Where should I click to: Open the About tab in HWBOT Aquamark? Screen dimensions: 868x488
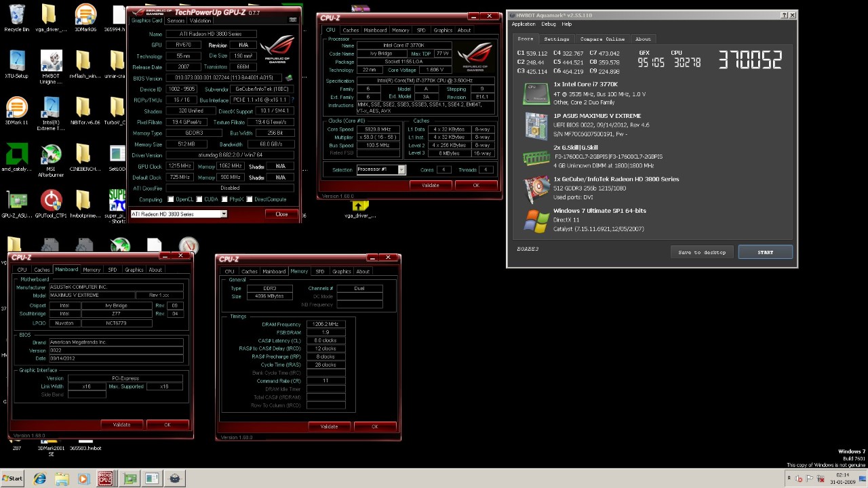(x=643, y=39)
